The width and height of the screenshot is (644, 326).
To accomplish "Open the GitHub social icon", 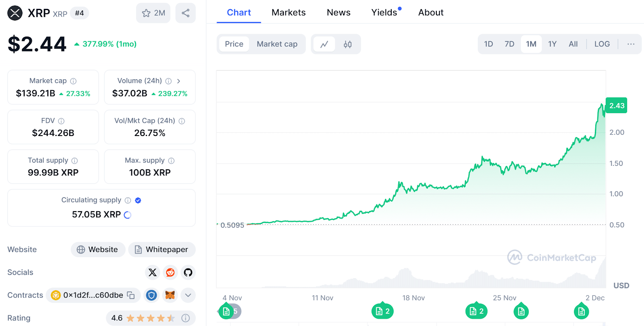I will click(x=188, y=272).
